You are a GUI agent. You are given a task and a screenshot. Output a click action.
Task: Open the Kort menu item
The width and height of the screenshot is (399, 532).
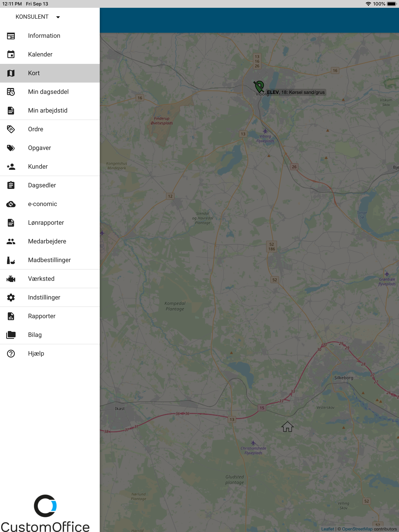coord(34,73)
